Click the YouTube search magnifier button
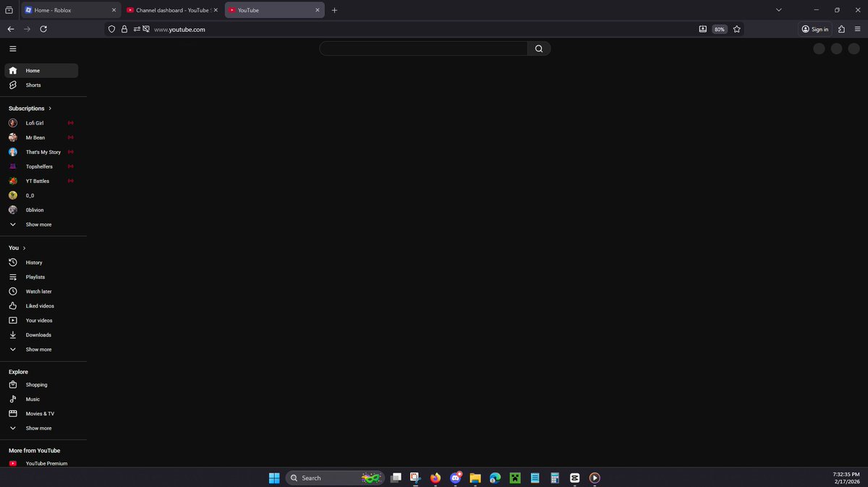The width and height of the screenshot is (868, 487). coord(539,48)
